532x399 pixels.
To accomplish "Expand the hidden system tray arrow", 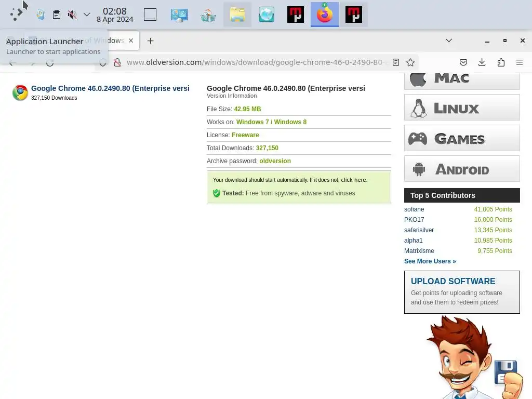I will coord(87,15).
